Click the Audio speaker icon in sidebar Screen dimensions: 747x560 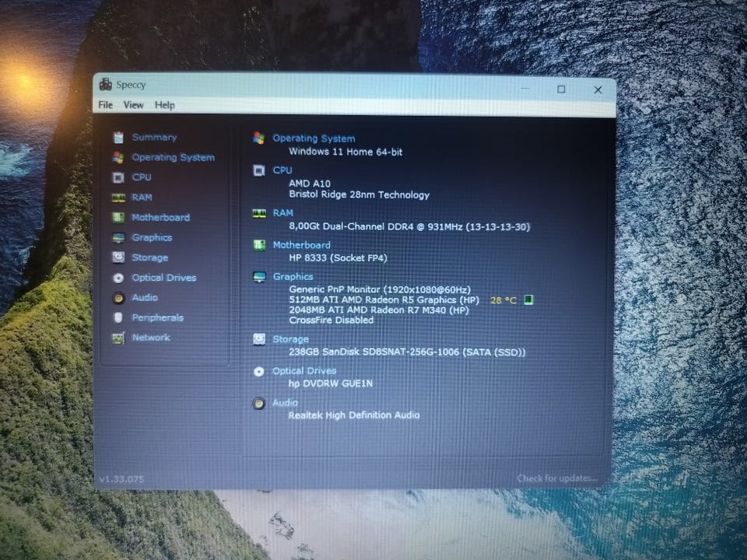[118, 298]
